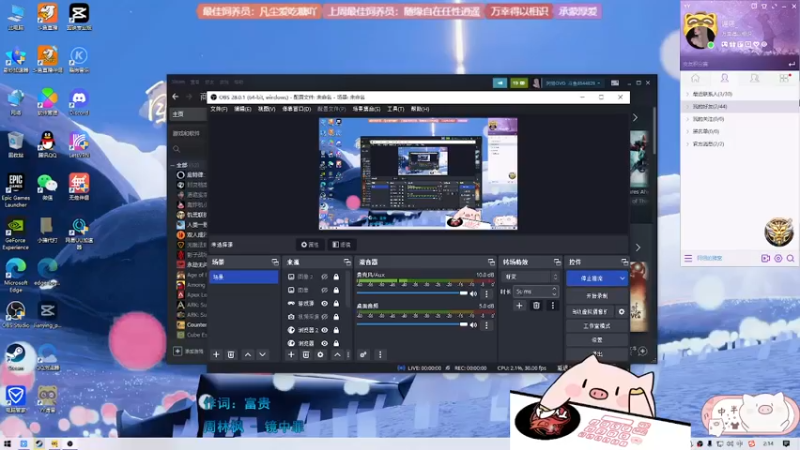
Task: Open the Discord desktop shortcut
Action: 79,102
